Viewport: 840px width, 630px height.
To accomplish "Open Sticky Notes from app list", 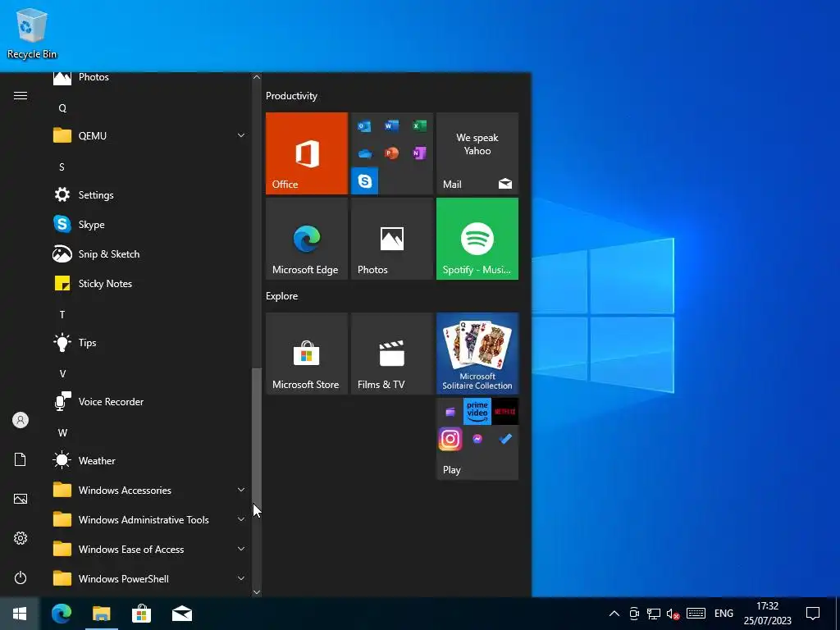I will [x=150, y=283].
